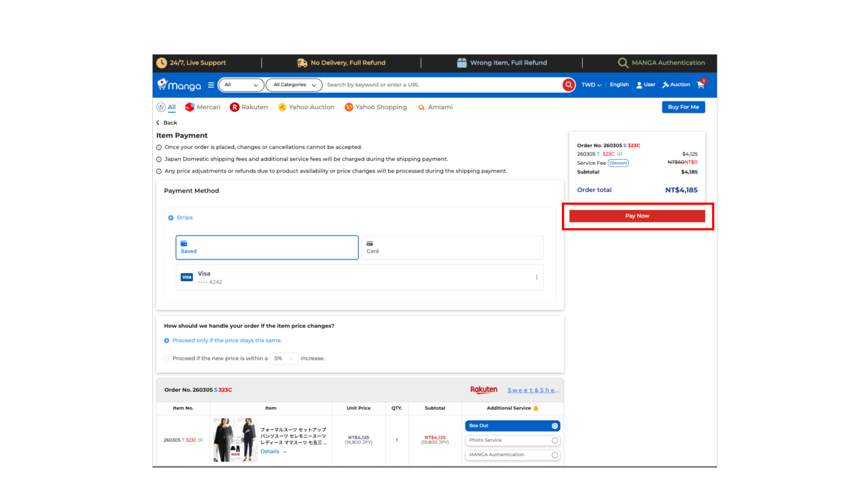This screenshot has width=868, height=498.
Task: Switch to the Mercari tab
Action: point(203,107)
